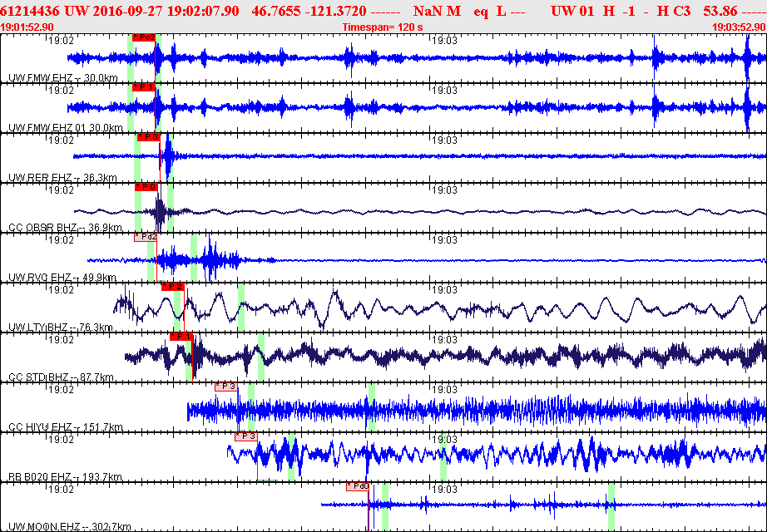
Task: Click the P 1 pick flag on FMW EHZ 01
Action: [143, 87]
